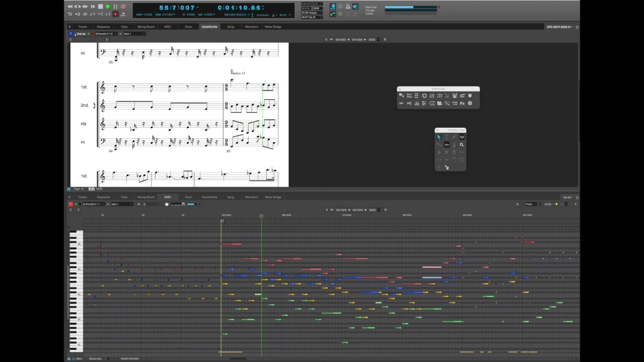Toggle the memory cycle loop button
644x362 pixels.
click(x=85, y=14)
